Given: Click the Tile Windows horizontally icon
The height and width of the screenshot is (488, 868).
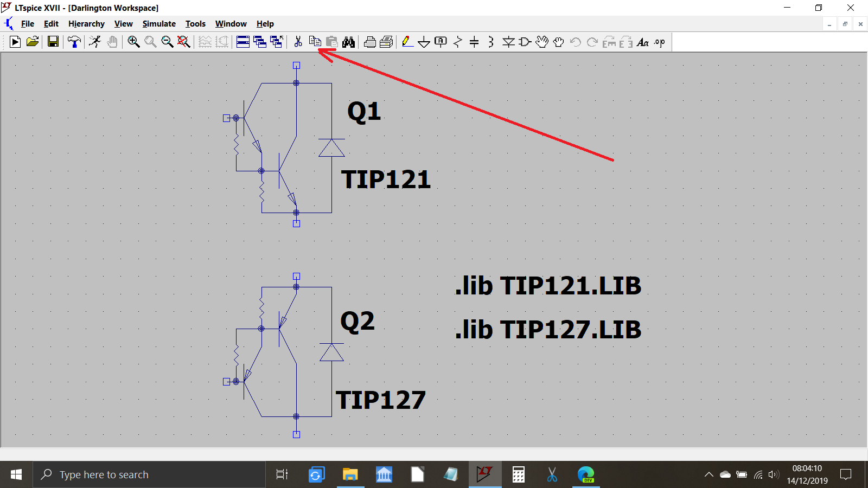Looking at the screenshot, I should pyautogui.click(x=243, y=42).
